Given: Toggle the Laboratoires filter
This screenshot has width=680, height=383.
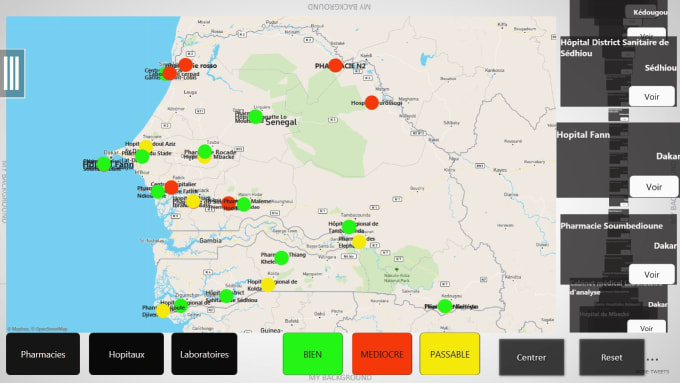Looking at the screenshot, I should coord(204,354).
